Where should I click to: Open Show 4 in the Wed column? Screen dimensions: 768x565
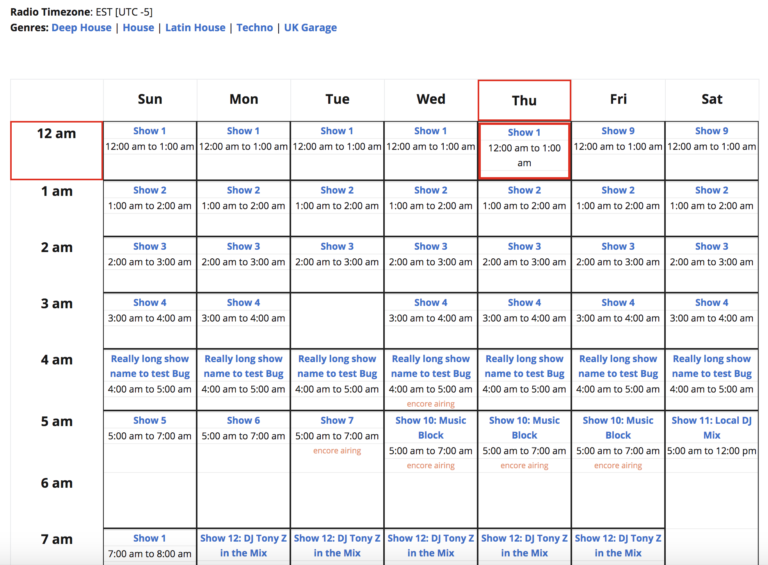coord(431,303)
